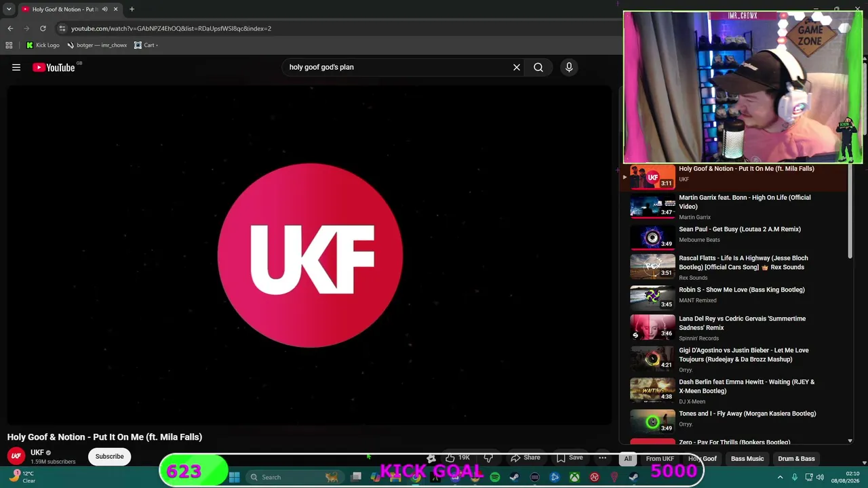Open a new browser tab

pyautogui.click(x=132, y=9)
